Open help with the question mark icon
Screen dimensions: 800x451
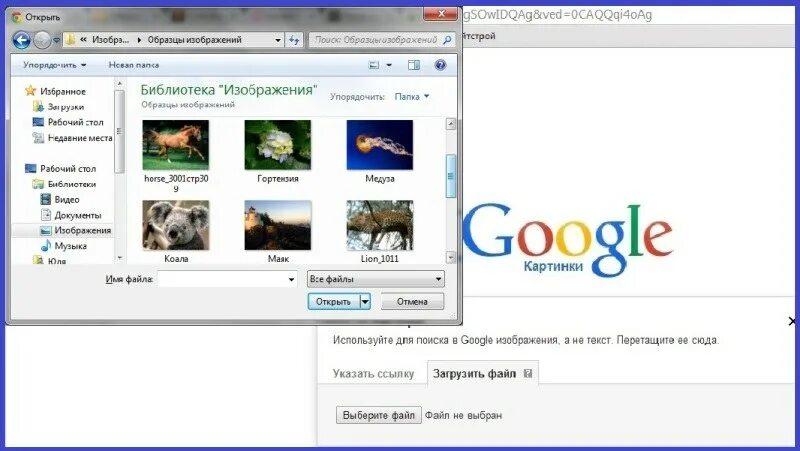click(x=440, y=65)
